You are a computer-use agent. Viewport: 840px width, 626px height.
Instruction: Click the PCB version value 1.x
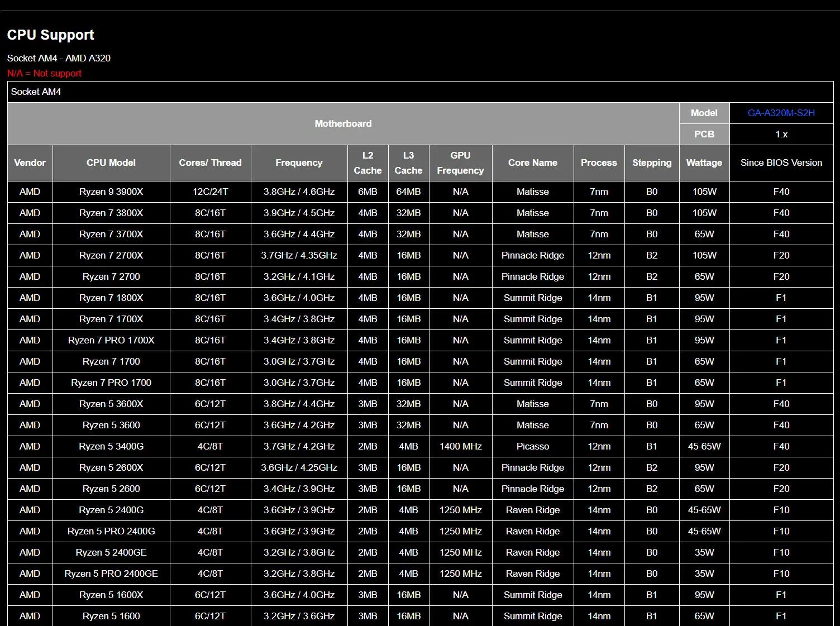[781, 134]
